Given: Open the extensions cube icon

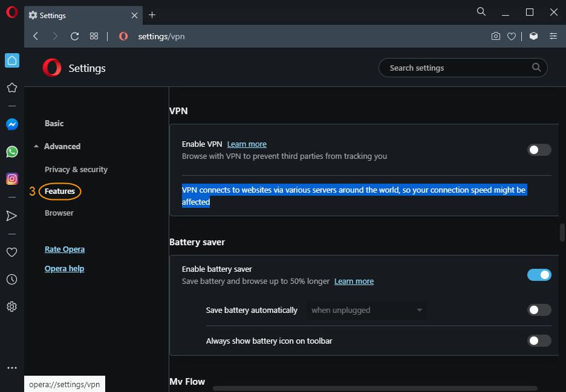Looking at the screenshot, I should coord(533,36).
